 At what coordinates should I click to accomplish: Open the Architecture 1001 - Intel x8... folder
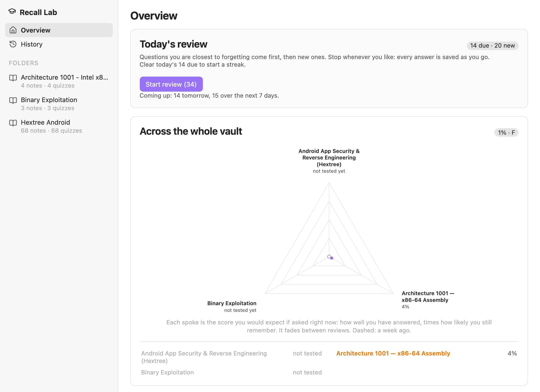click(59, 81)
